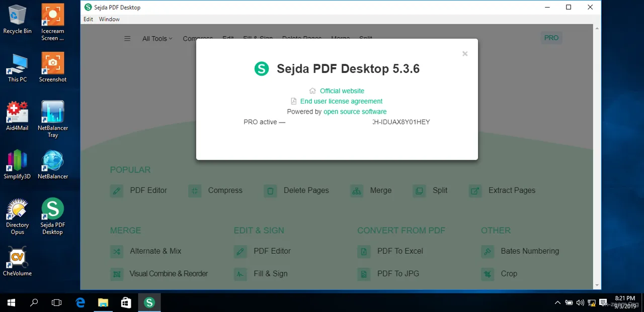Select the Aid4Mail desktop shortcut
This screenshot has width=644, height=312.
17,116
